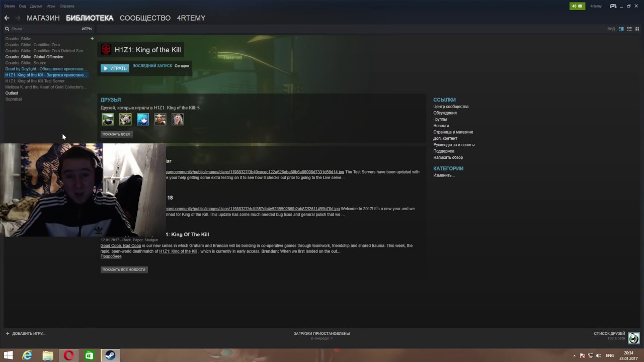The width and height of the screenshot is (644, 362).
Task: Open the Игры menu
Action: point(51,6)
